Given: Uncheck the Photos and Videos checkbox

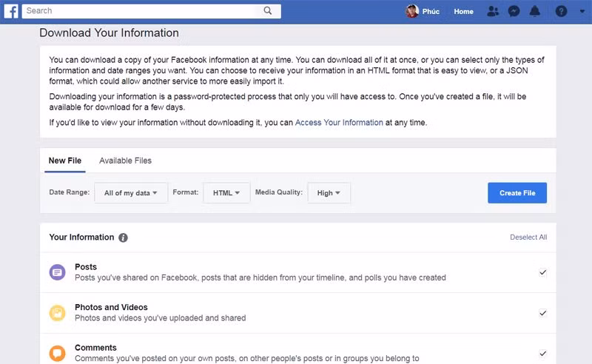Looking at the screenshot, I should [x=542, y=313].
